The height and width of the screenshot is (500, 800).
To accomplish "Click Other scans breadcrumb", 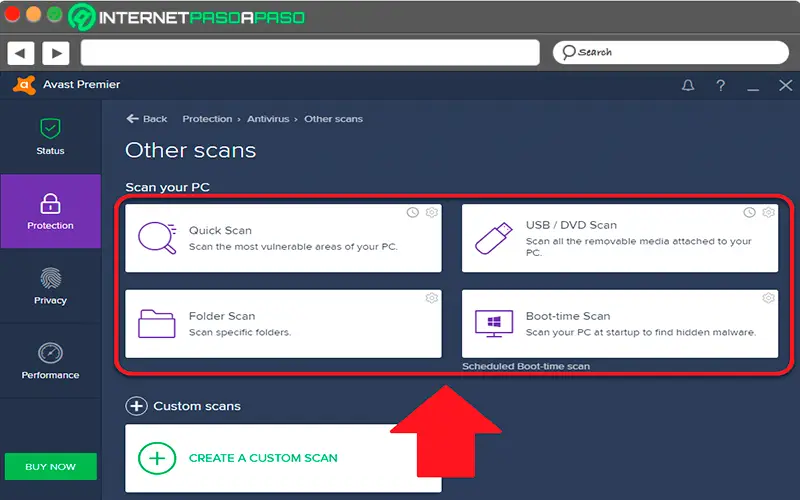I will click(x=334, y=119).
